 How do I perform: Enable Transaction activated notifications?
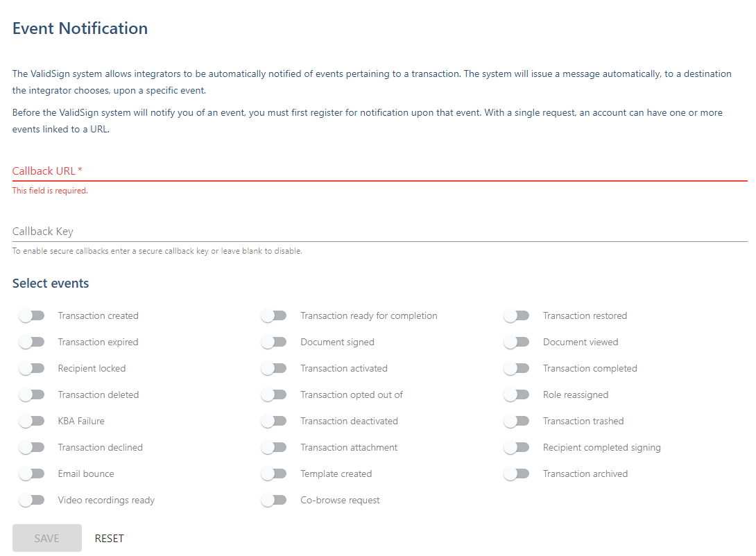pyautogui.click(x=274, y=368)
